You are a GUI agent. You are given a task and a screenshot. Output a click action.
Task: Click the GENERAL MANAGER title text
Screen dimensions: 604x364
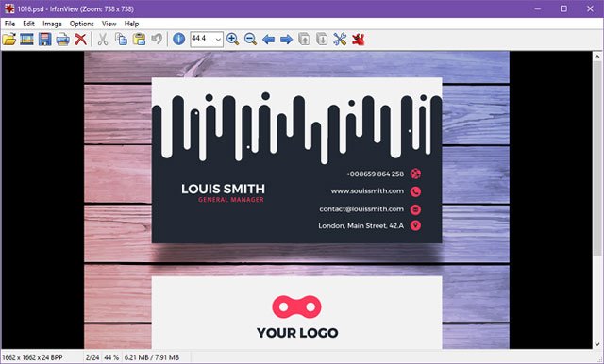pyautogui.click(x=231, y=200)
